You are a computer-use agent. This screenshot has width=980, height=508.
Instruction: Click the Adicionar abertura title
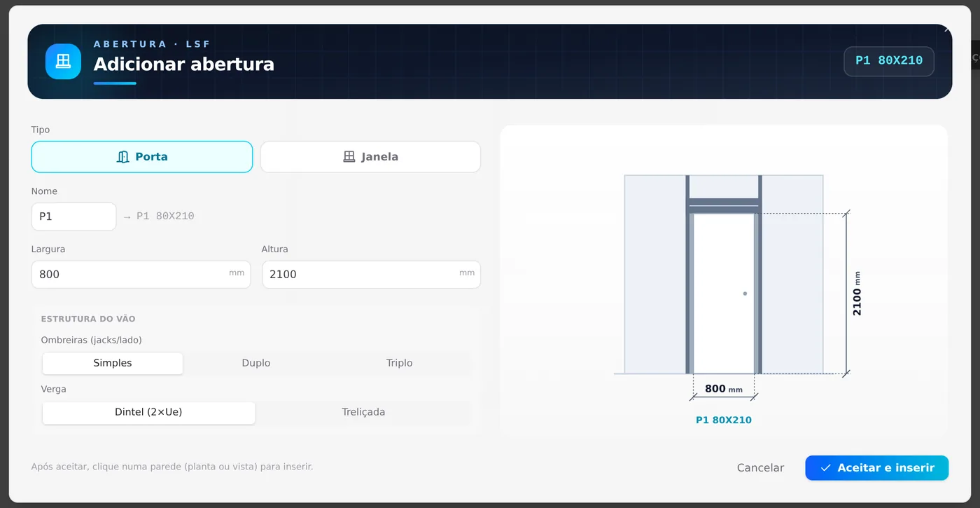[184, 64]
